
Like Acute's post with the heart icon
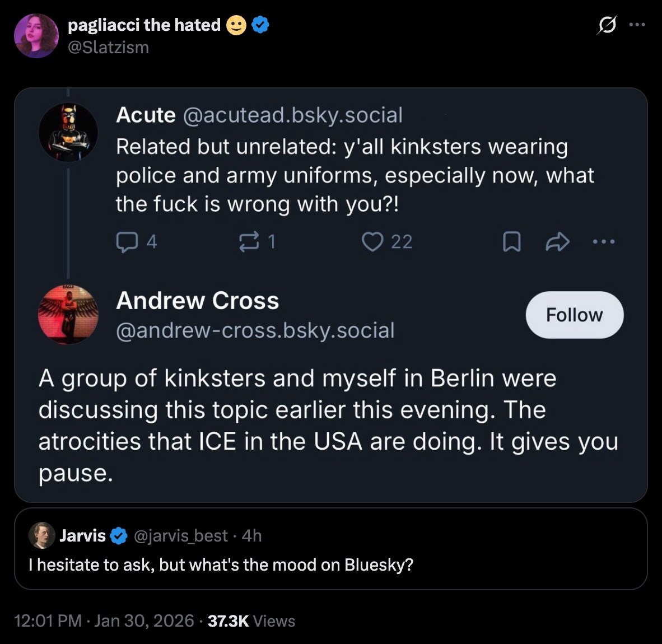[x=372, y=242]
